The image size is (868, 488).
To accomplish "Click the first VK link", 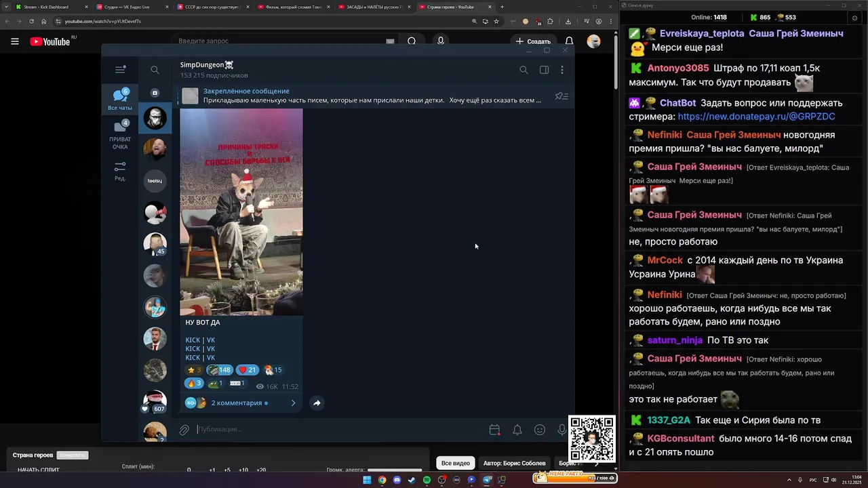I will (x=211, y=340).
